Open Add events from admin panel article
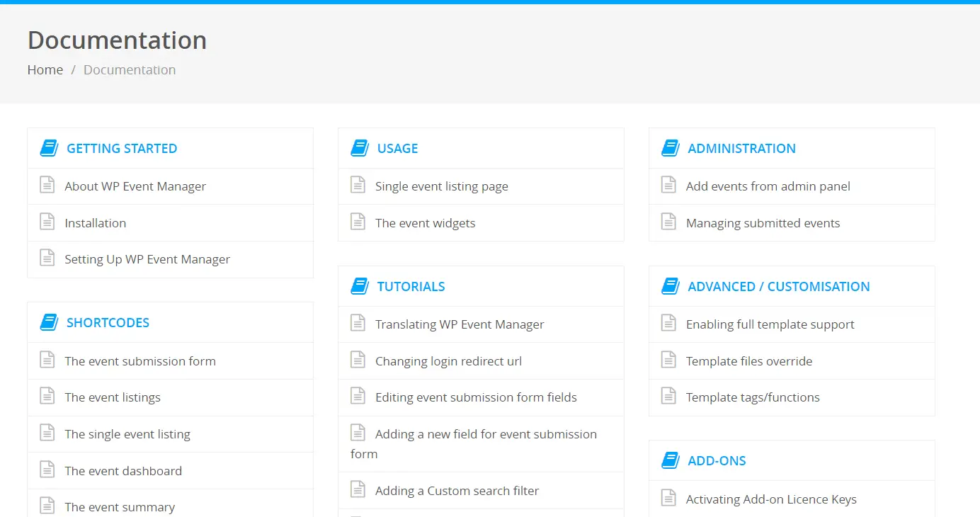980x517 pixels. coord(768,186)
